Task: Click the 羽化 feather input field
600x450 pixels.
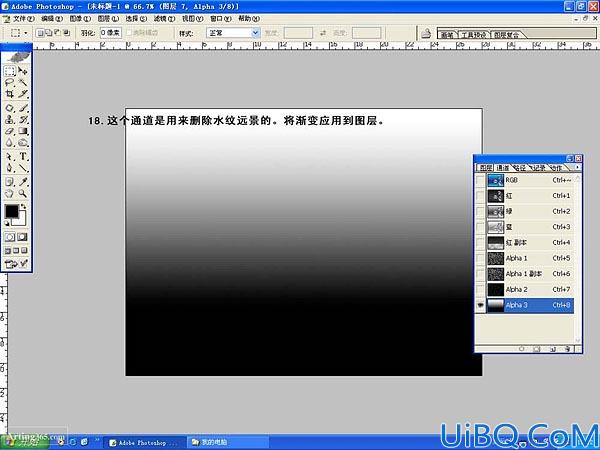Action: point(111,33)
